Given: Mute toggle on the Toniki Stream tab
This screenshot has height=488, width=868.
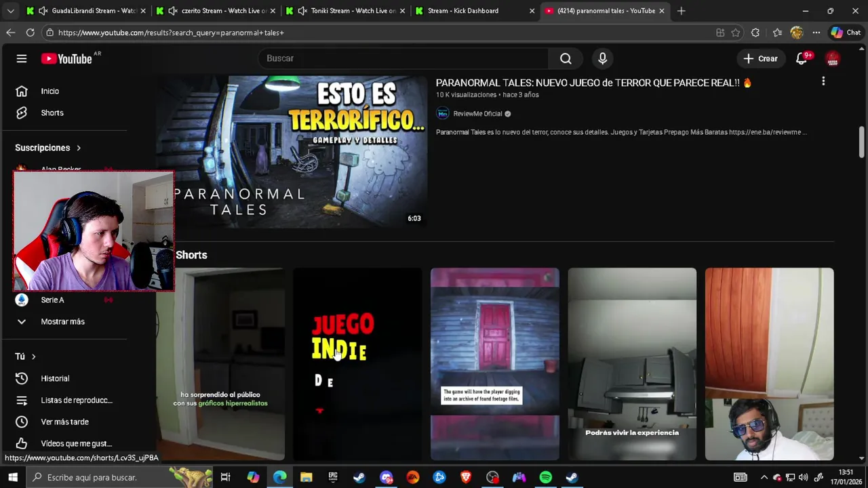Looking at the screenshot, I should coord(302,11).
